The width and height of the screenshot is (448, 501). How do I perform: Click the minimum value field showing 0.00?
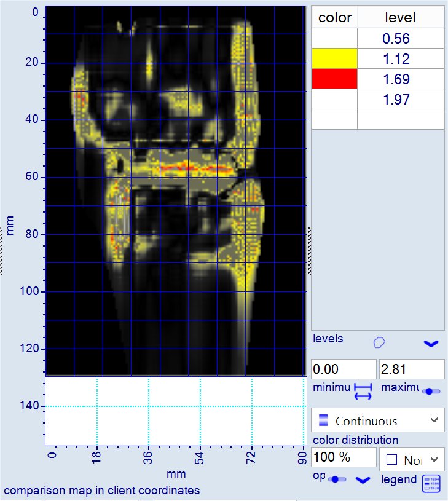(344, 369)
